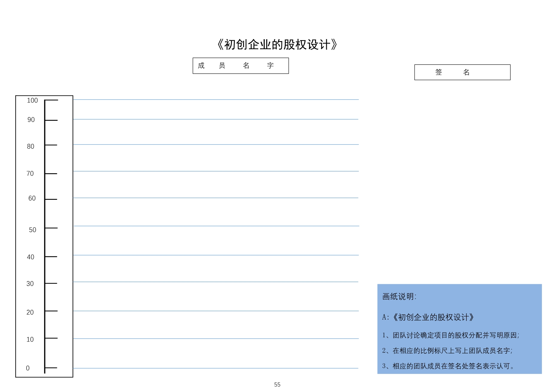Click the page number 55
554x392 pixels.
pyautogui.click(x=277, y=385)
